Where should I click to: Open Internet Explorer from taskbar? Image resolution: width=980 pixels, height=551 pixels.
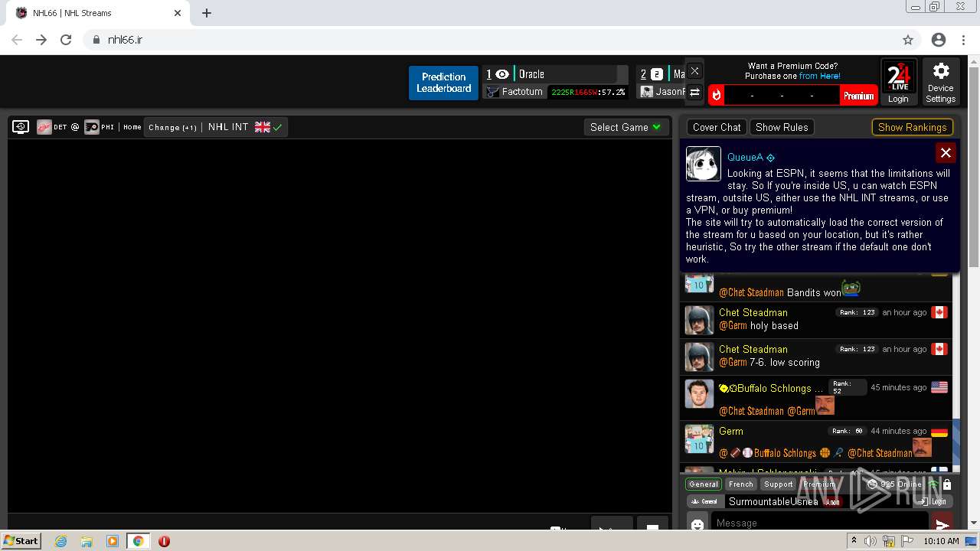click(61, 541)
